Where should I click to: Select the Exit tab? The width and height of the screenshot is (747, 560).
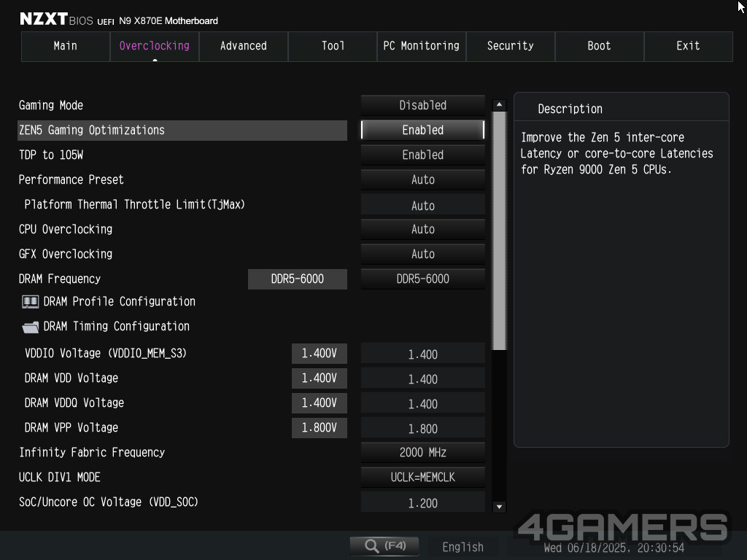689,46
